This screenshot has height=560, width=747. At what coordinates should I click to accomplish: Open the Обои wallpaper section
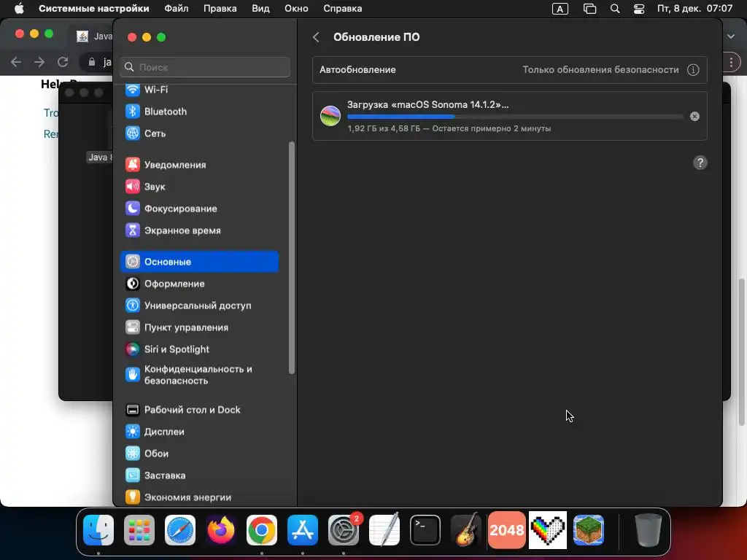(199, 454)
